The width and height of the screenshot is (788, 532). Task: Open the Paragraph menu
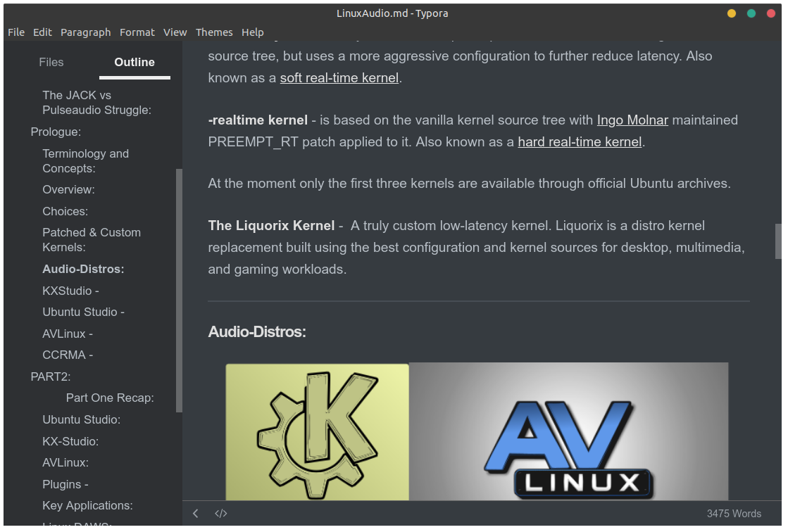[86, 32]
